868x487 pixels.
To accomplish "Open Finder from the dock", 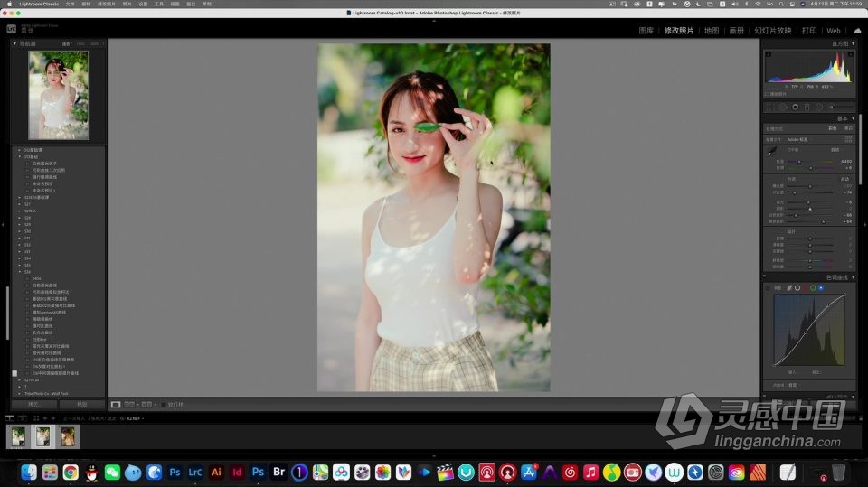I will click(x=29, y=472).
